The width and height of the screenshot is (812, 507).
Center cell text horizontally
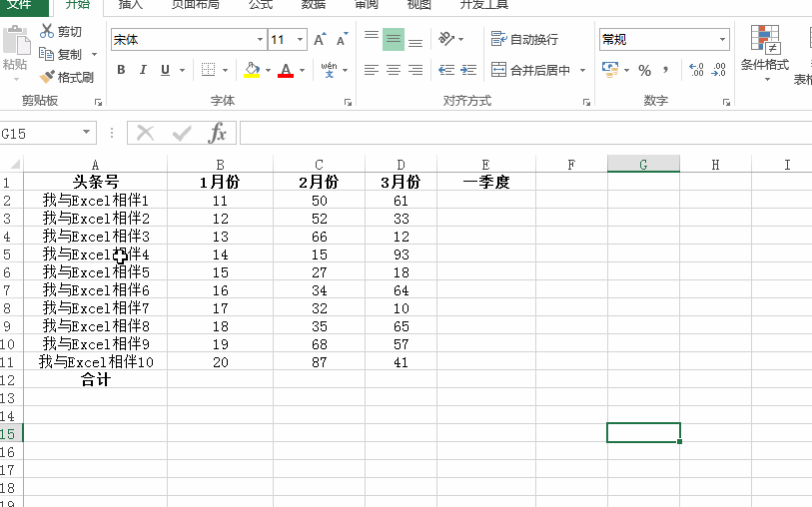[x=394, y=69]
